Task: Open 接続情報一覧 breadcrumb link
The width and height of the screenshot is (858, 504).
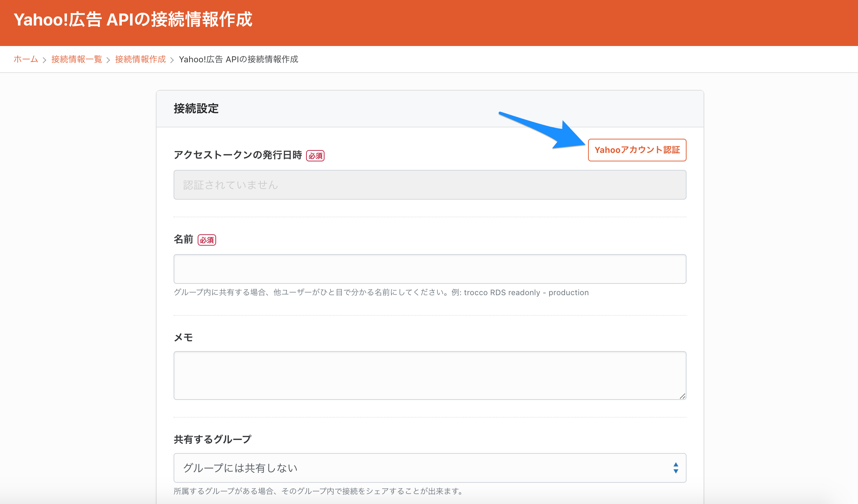Action: [x=77, y=59]
